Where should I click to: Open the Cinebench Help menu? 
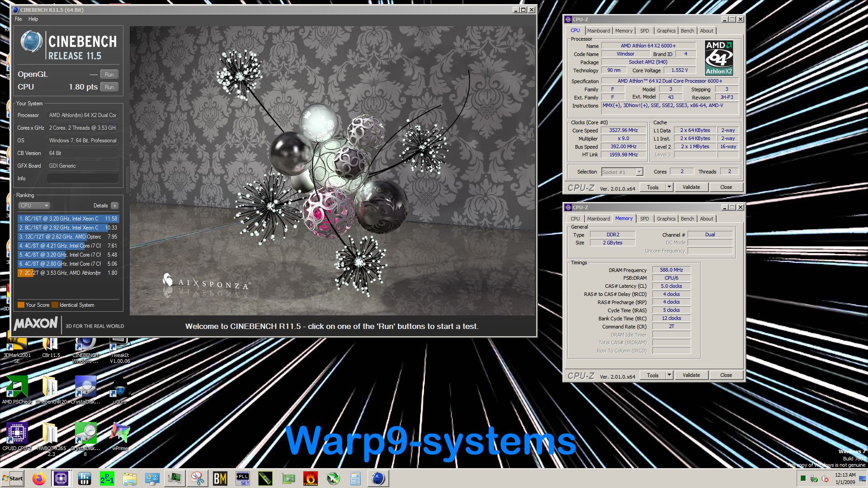tap(33, 19)
